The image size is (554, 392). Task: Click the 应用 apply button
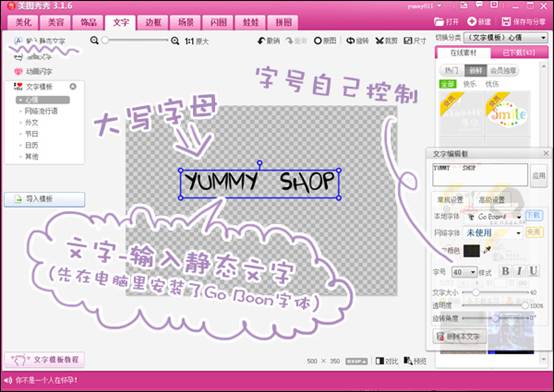click(x=538, y=175)
